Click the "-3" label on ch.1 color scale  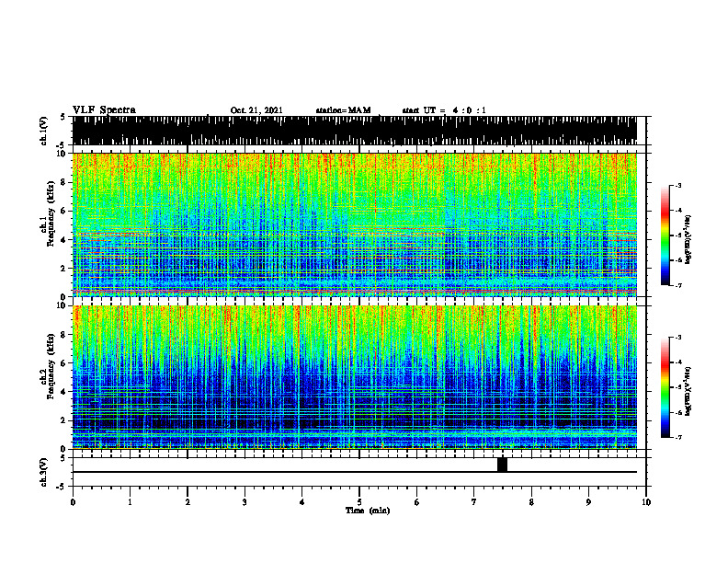(x=678, y=185)
